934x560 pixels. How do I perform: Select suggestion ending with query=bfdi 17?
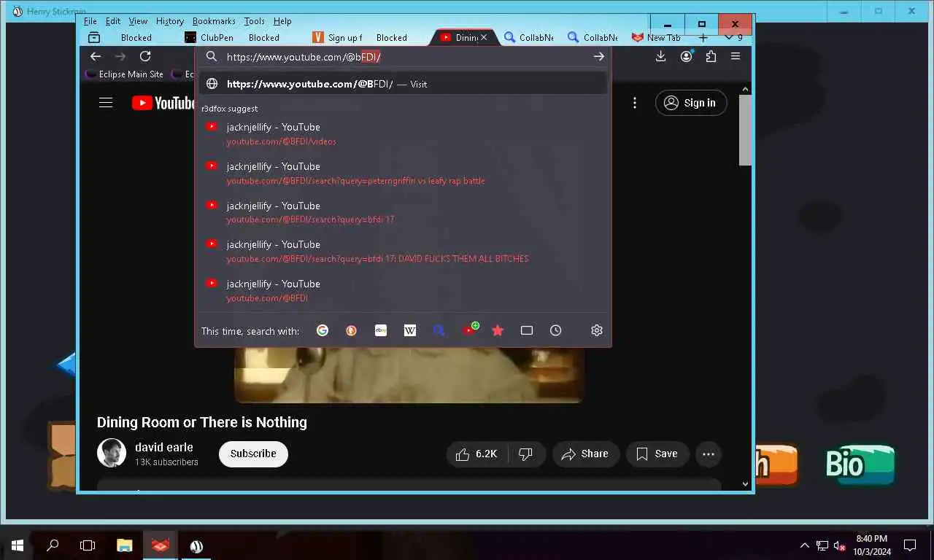403,212
